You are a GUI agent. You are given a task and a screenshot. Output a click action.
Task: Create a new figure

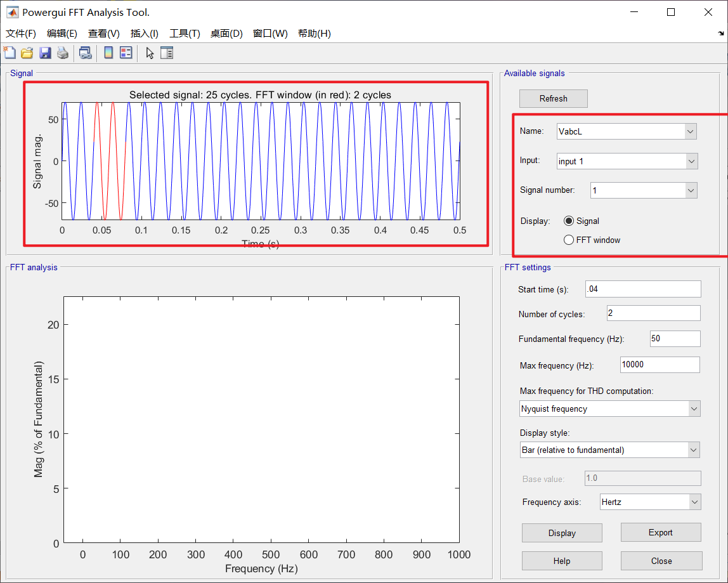[10, 53]
